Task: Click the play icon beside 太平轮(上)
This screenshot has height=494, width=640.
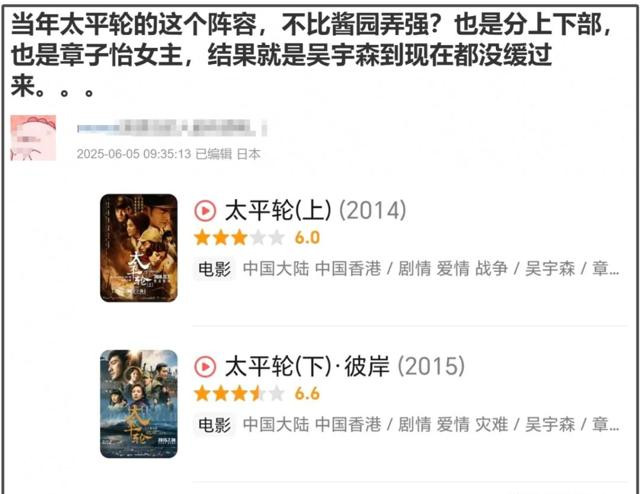Action: [205, 211]
